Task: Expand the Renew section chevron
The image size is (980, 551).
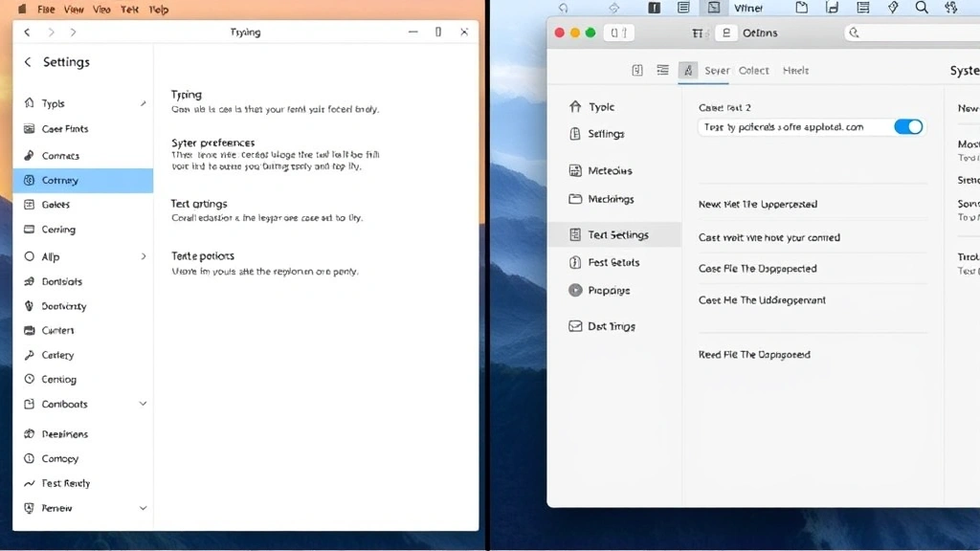Action: click(x=142, y=508)
